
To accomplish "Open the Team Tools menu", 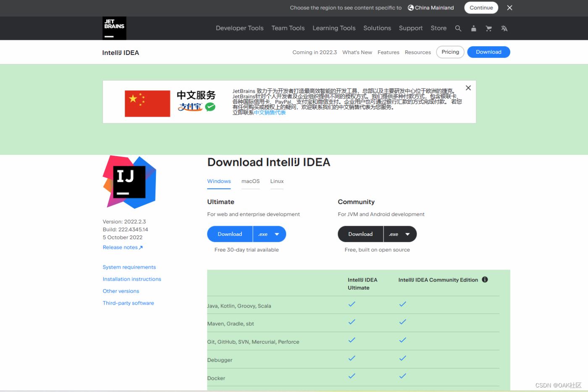I will (288, 28).
